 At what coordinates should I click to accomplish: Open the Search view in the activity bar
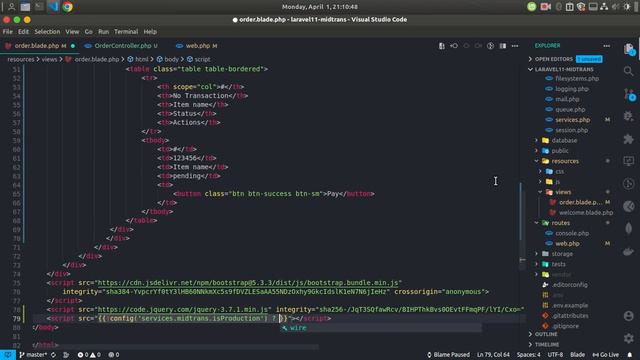pos(629,71)
